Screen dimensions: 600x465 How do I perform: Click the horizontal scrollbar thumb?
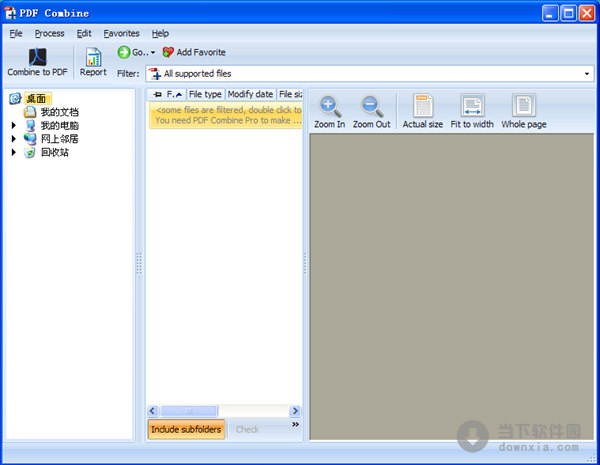(x=189, y=411)
